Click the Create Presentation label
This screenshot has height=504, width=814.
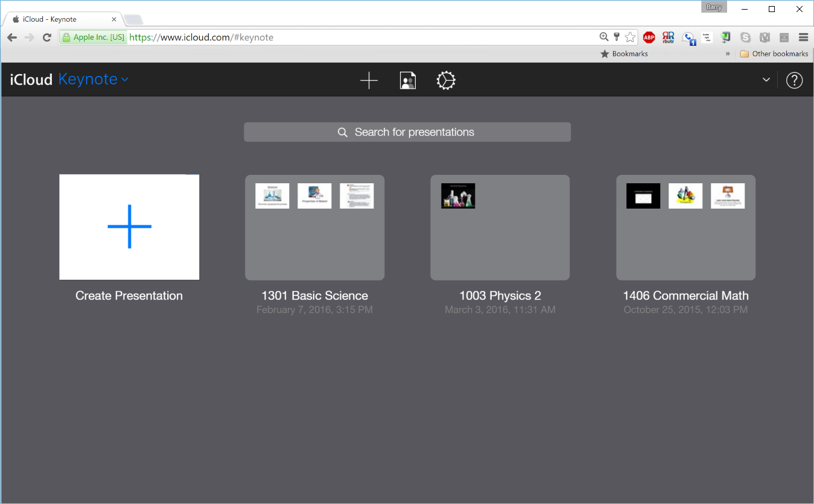click(x=129, y=296)
